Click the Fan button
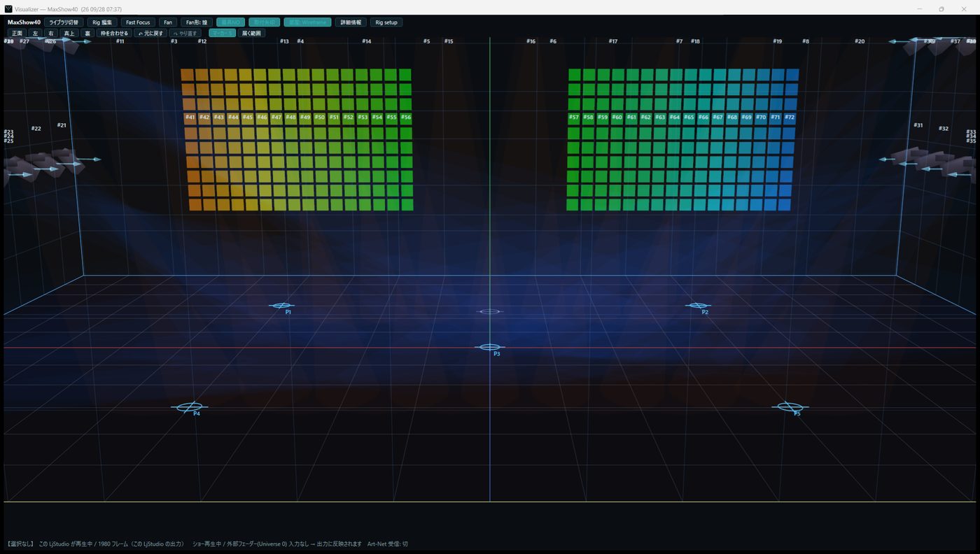This screenshot has height=554, width=980. click(168, 22)
